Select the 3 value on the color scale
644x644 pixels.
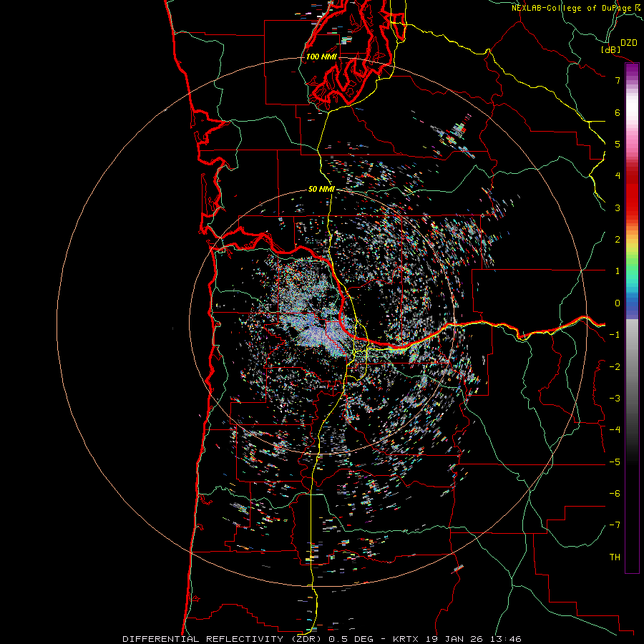pos(618,208)
